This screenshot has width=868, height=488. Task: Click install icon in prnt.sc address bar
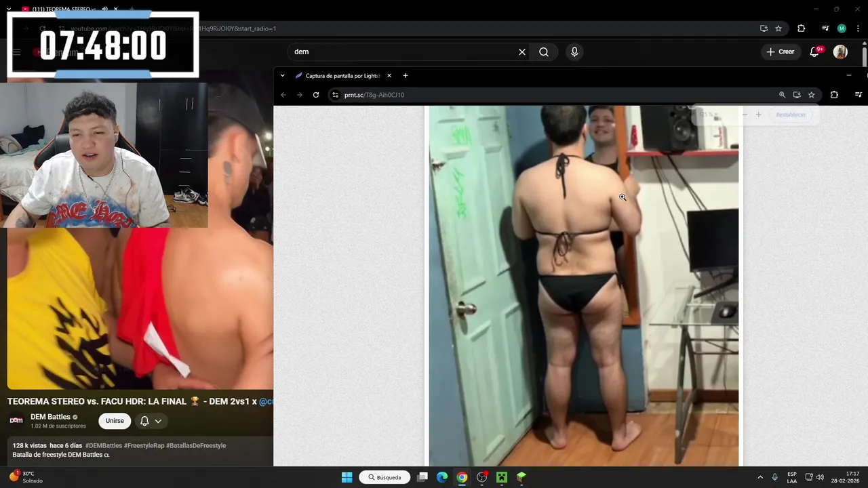point(797,95)
